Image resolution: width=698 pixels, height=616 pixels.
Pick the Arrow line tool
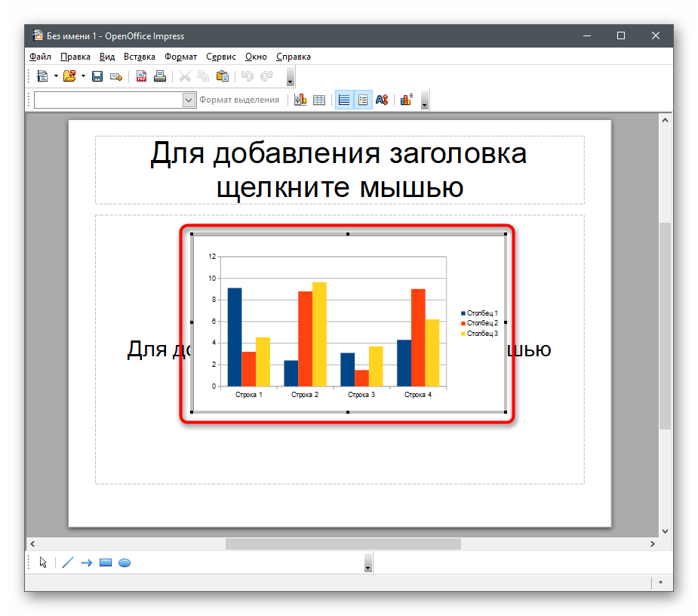coord(86,562)
